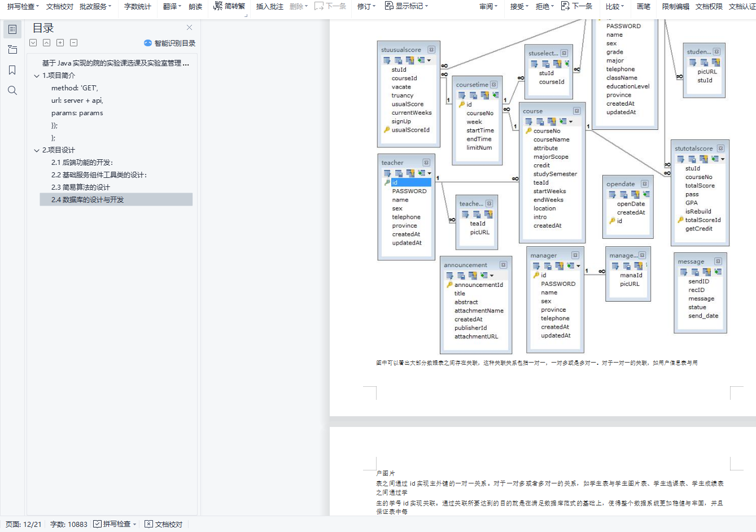Click the upward-chevron level icon under 目录

[x=47, y=43]
